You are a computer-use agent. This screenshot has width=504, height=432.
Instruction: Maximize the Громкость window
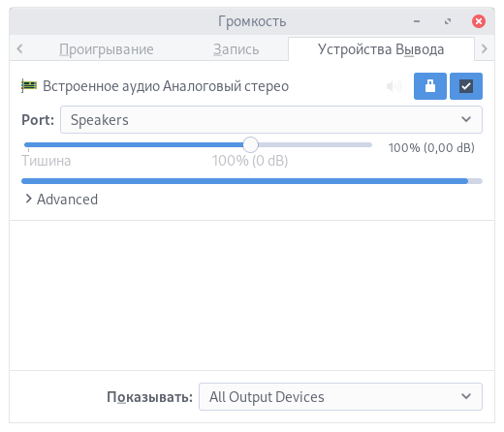448,21
